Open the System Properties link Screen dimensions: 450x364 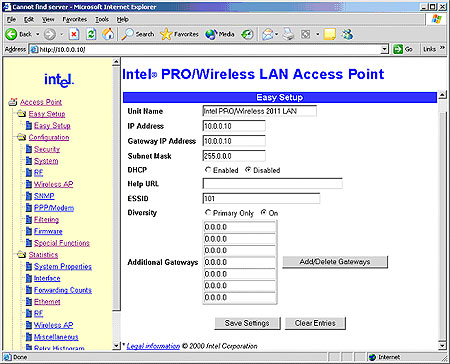coord(63,266)
